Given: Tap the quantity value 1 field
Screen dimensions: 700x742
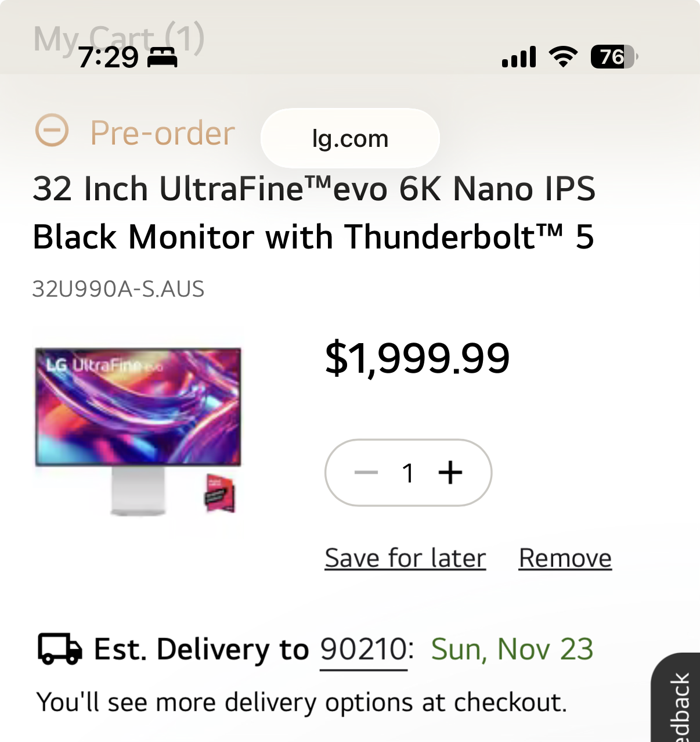Looking at the screenshot, I should [x=409, y=473].
